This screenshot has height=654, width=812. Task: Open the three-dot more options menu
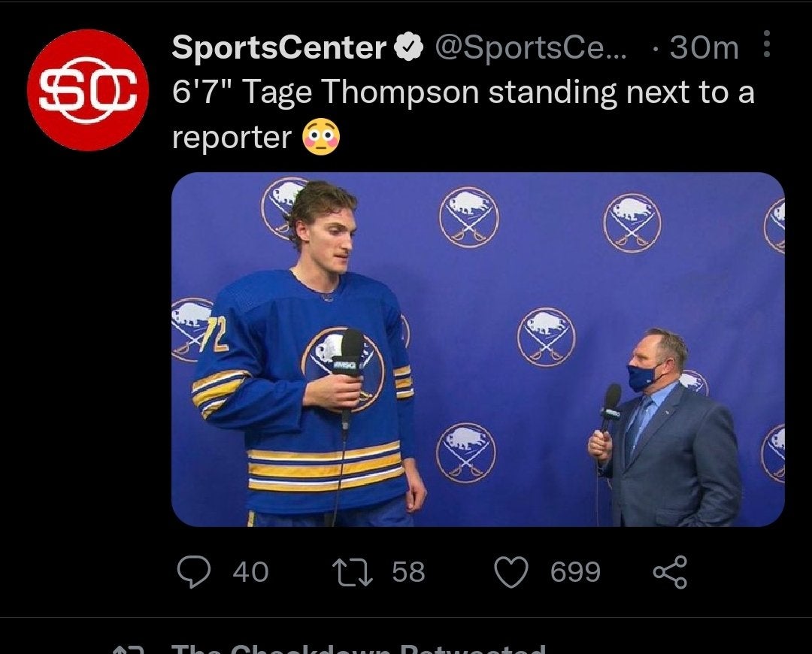pos(766,47)
